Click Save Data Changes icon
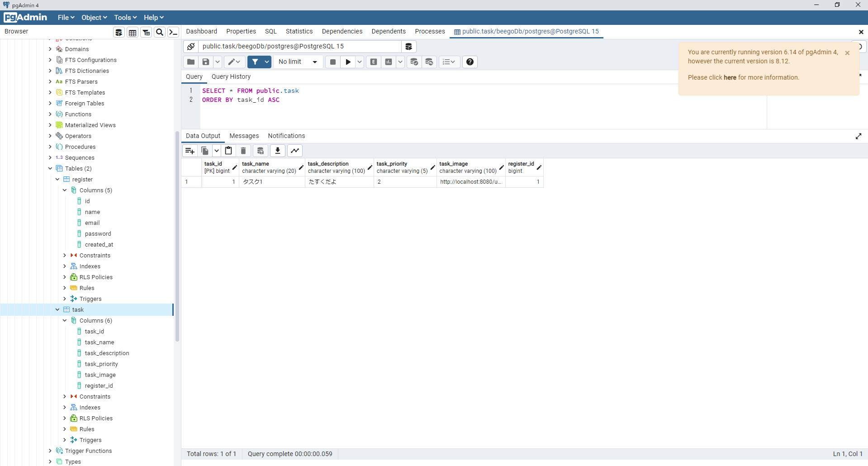Image resolution: width=868 pixels, height=466 pixels. coord(261,151)
